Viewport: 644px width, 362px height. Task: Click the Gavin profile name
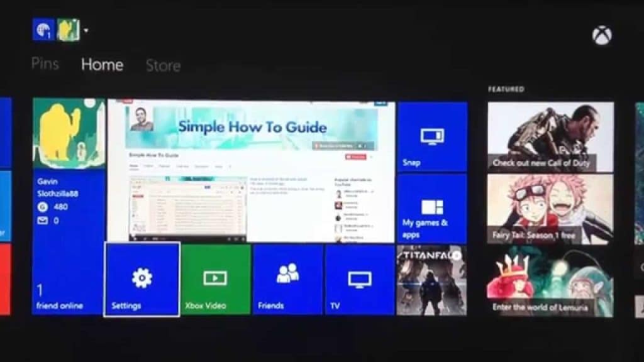pos(47,182)
